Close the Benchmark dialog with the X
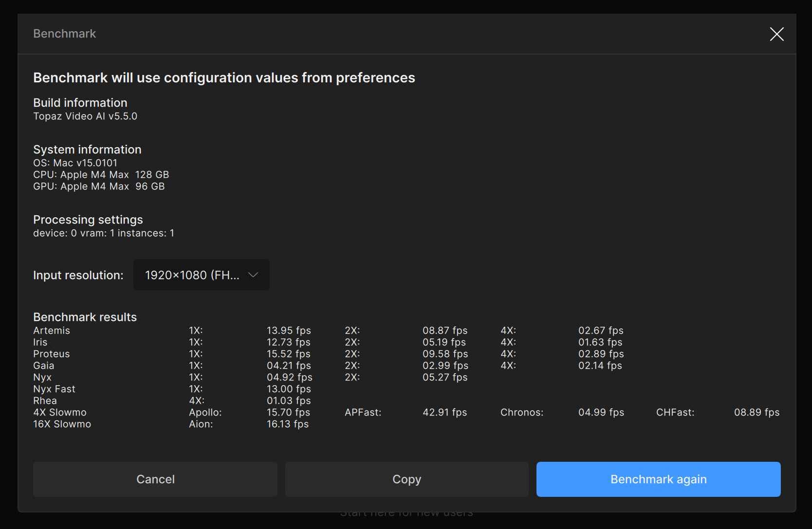 point(776,34)
